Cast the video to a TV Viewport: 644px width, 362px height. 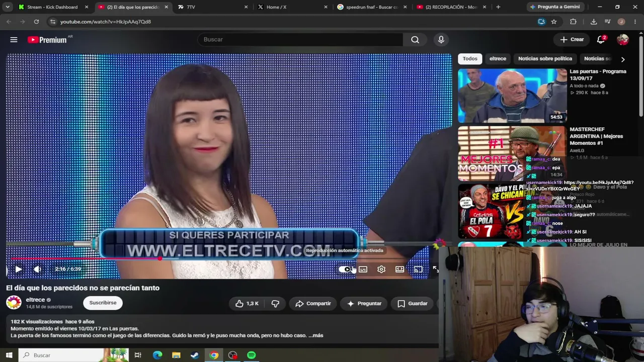(418, 269)
